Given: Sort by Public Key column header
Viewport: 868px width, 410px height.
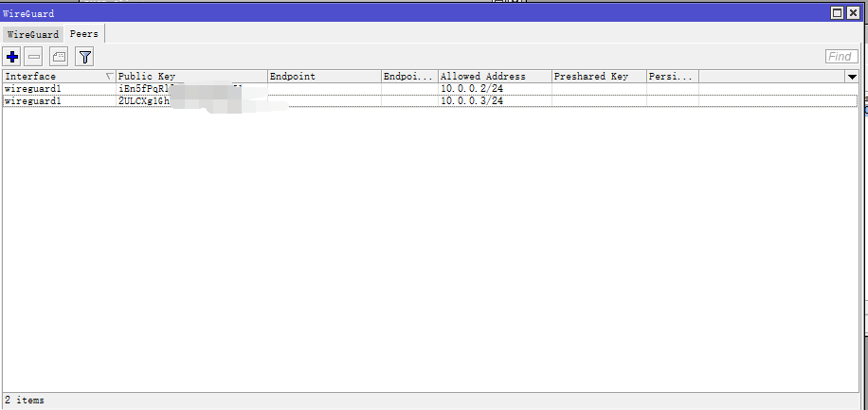Looking at the screenshot, I should click(x=191, y=77).
